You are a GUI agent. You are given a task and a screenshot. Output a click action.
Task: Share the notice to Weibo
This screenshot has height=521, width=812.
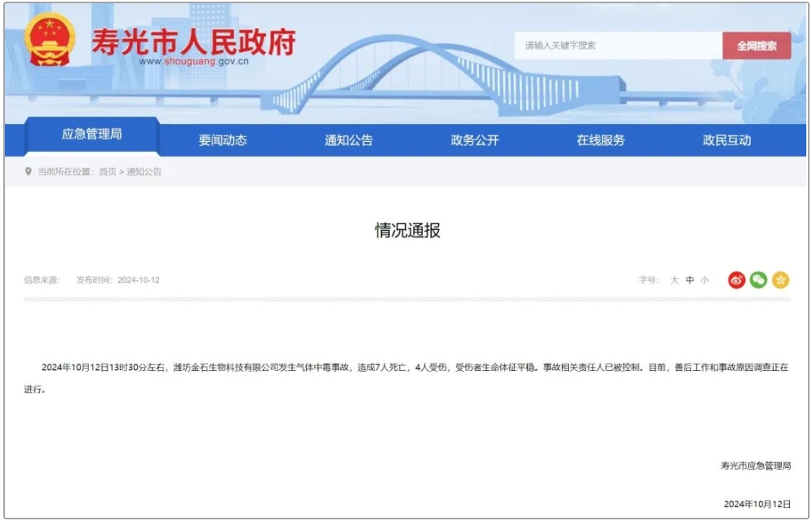tap(737, 280)
